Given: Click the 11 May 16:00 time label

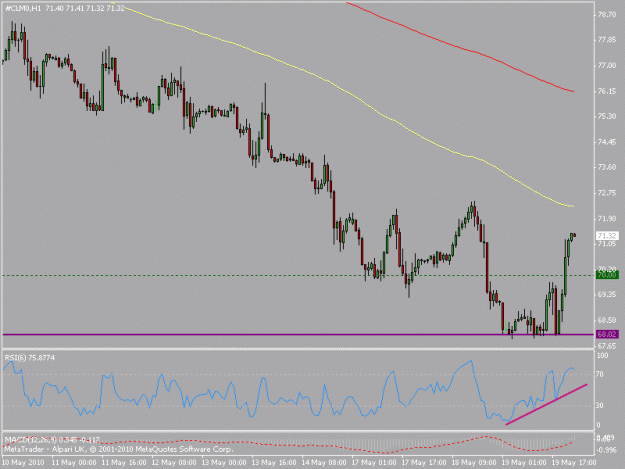Looking at the screenshot, I should (x=124, y=463).
